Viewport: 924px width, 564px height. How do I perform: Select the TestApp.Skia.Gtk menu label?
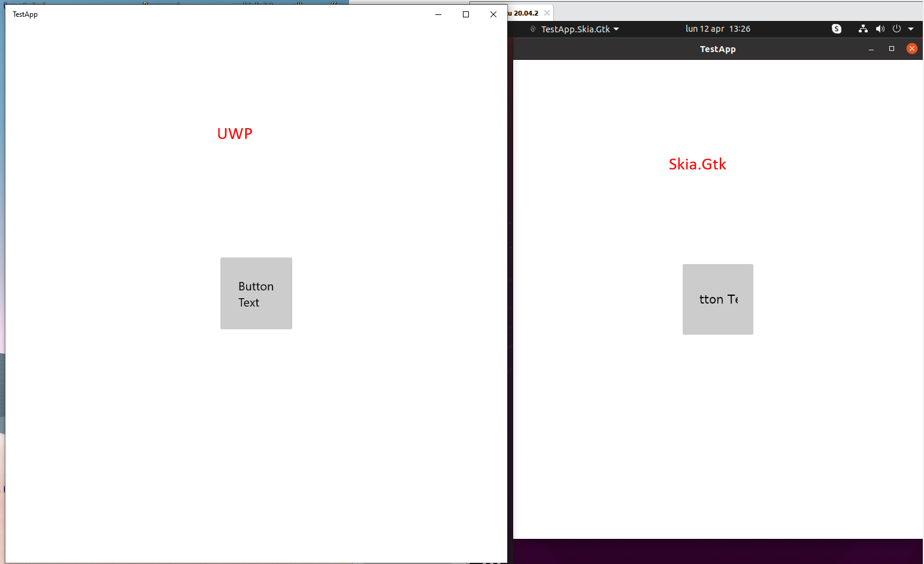(575, 28)
